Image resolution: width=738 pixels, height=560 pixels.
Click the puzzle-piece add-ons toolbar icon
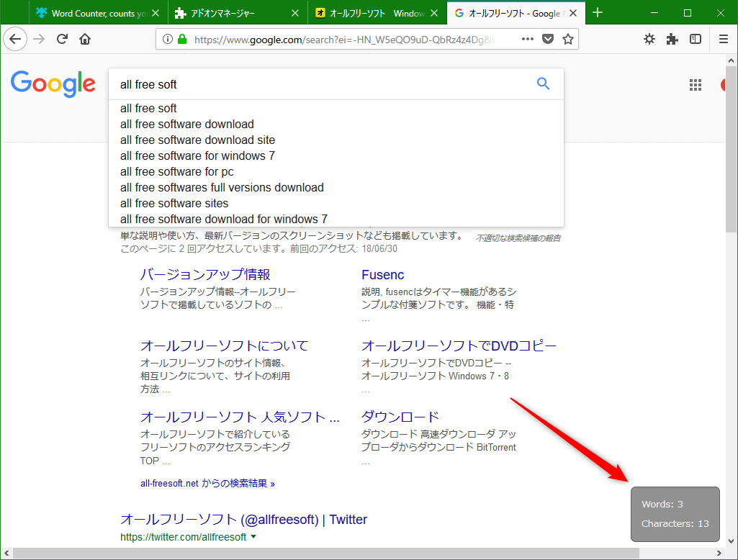coord(672,39)
